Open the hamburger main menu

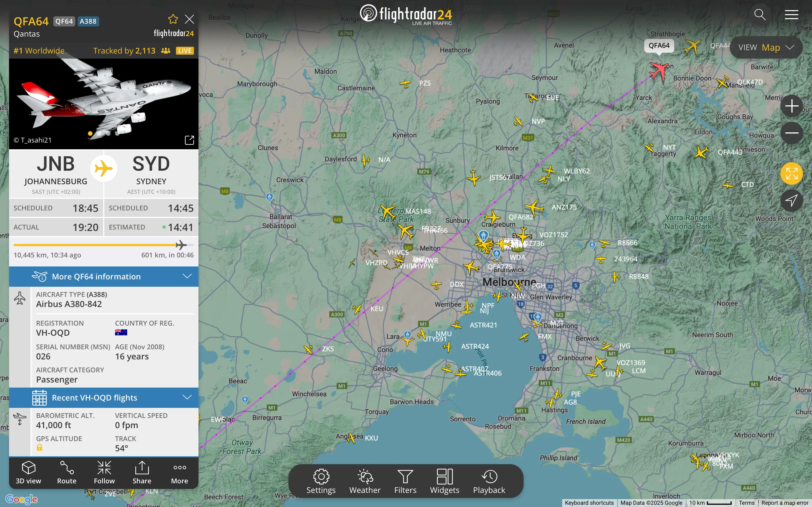click(791, 15)
